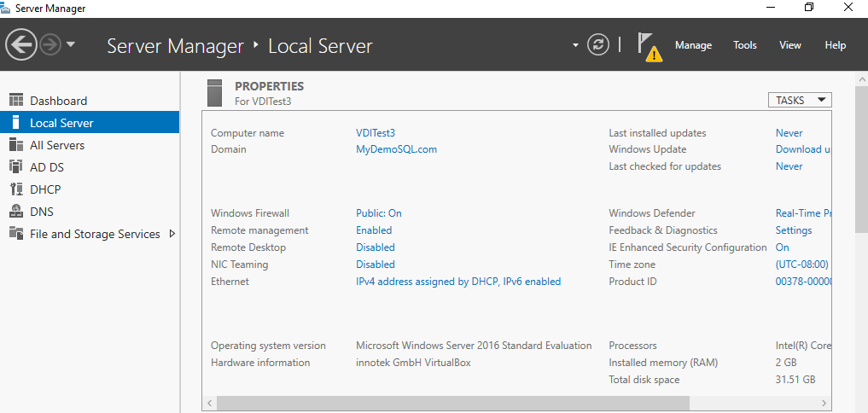Click the Windows Firewall Public: On link
The height and width of the screenshot is (413, 868).
point(379,213)
